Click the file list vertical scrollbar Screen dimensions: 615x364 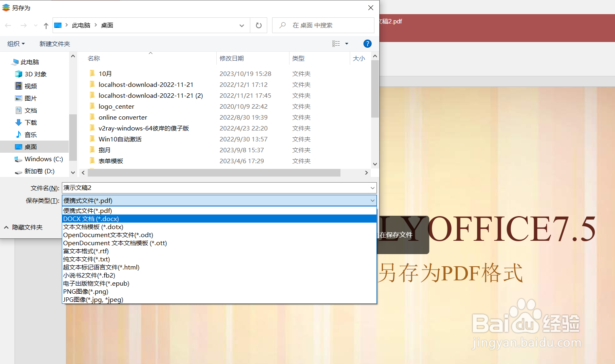(375, 89)
